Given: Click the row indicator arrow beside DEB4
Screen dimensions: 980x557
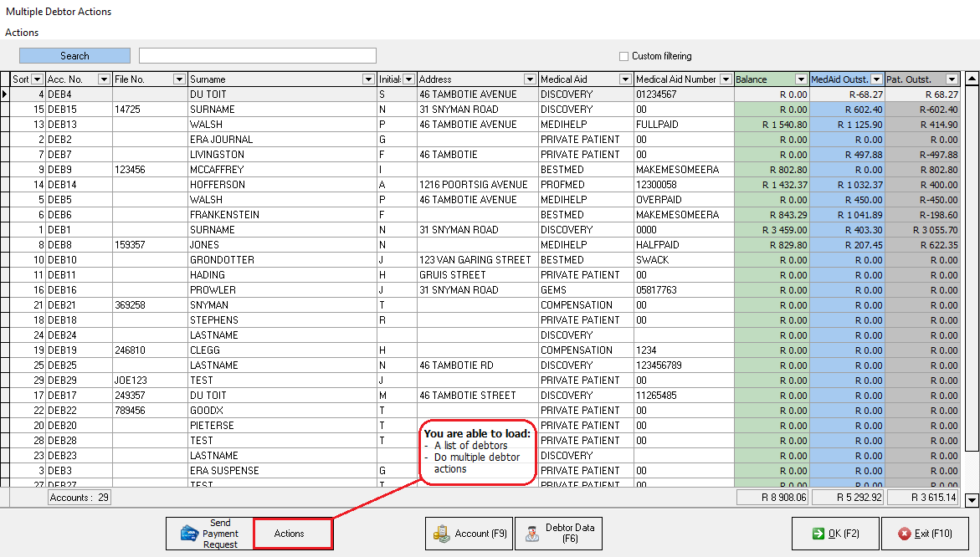Looking at the screenshot, I should tap(5, 95).
